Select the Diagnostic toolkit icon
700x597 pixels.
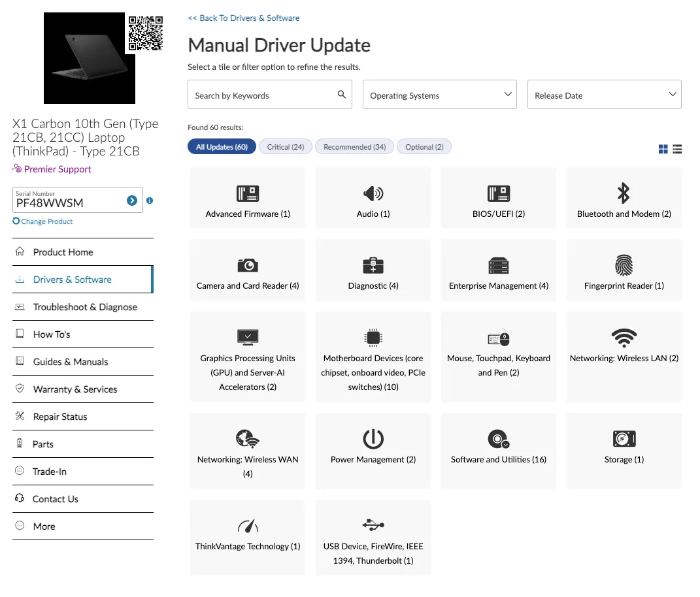click(373, 265)
